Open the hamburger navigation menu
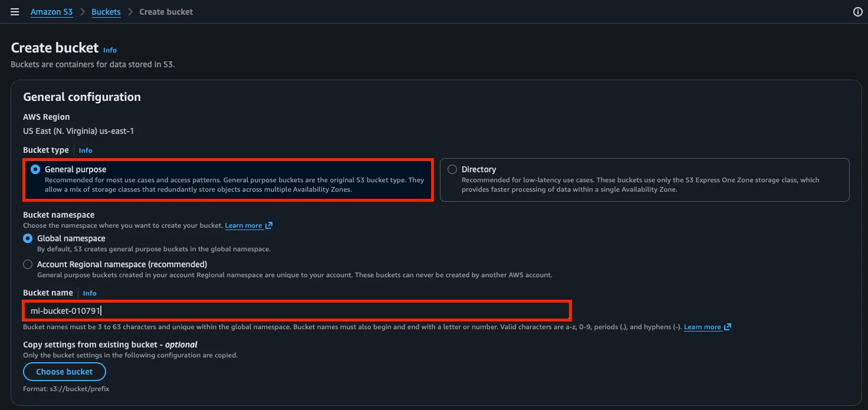 point(15,12)
